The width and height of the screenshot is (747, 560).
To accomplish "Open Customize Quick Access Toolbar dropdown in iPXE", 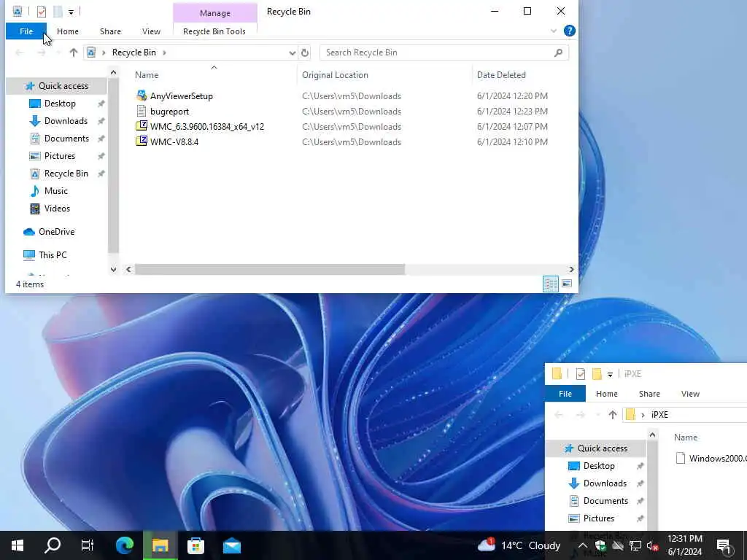I will click(610, 375).
